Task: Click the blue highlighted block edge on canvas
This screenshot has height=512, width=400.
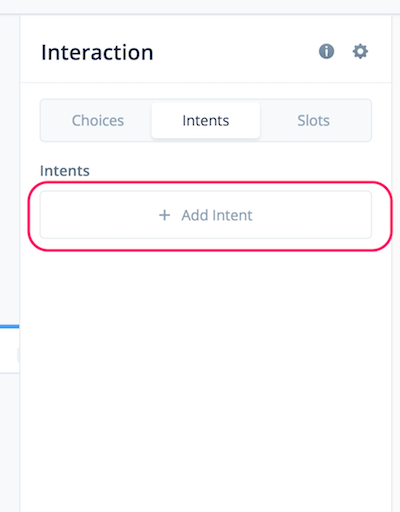Action: click(x=9, y=326)
